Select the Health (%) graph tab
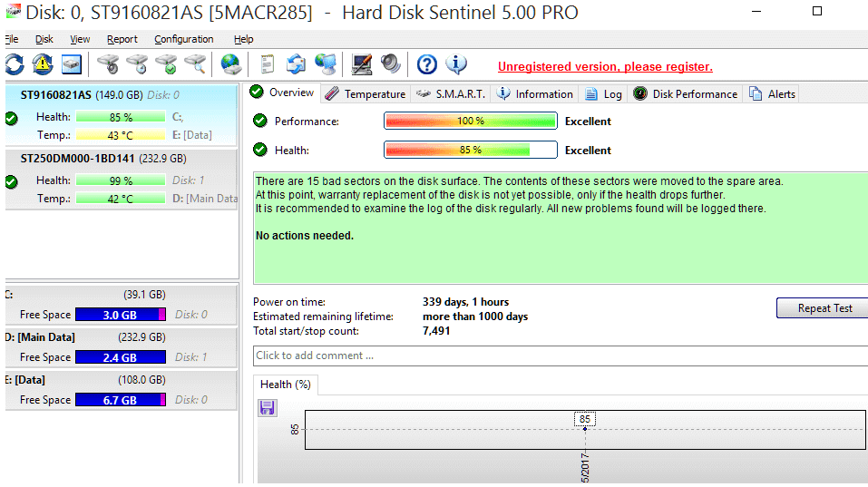Screen dimensions: 868x487 click(286, 385)
